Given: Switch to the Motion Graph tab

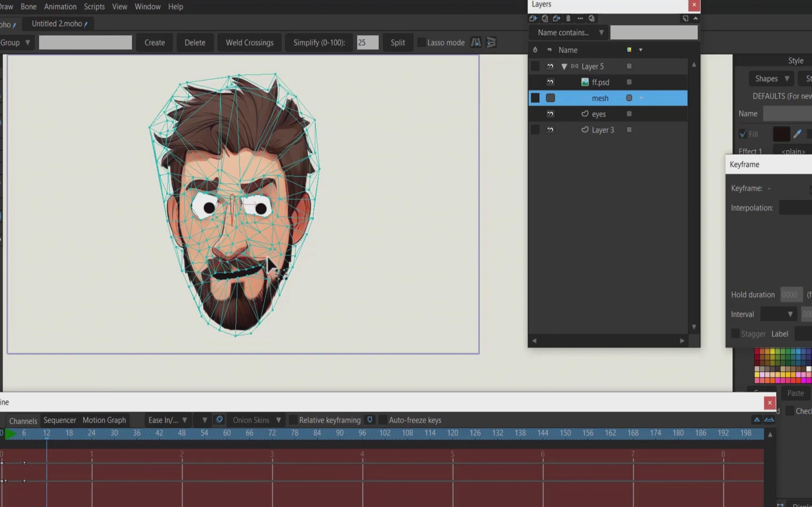Looking at the screenshot, I should pos(104,420).
